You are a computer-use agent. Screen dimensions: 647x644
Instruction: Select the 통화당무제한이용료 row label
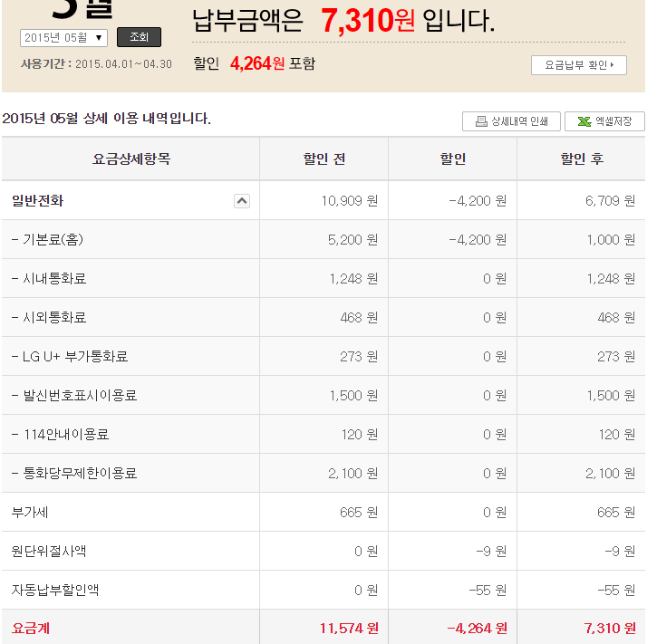click(x=74, y=474)
